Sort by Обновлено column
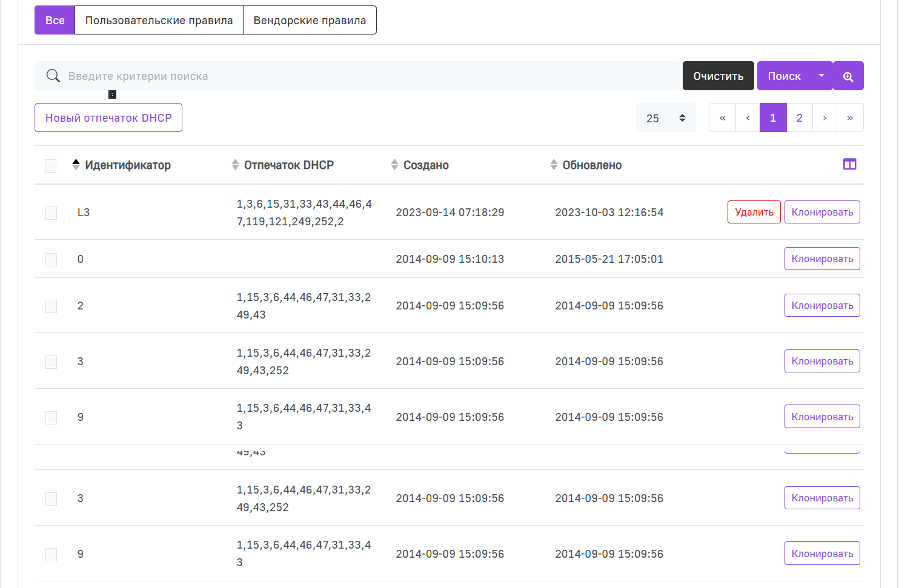899x588 pixels. [x=591, y=165]
